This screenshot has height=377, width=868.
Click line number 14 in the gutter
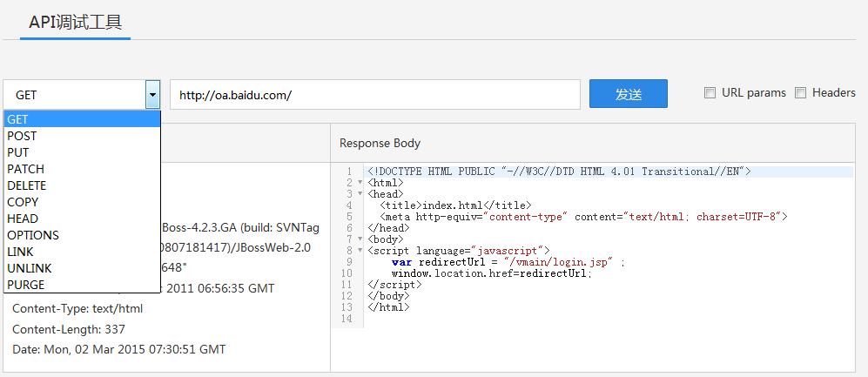tap(347, 319)
